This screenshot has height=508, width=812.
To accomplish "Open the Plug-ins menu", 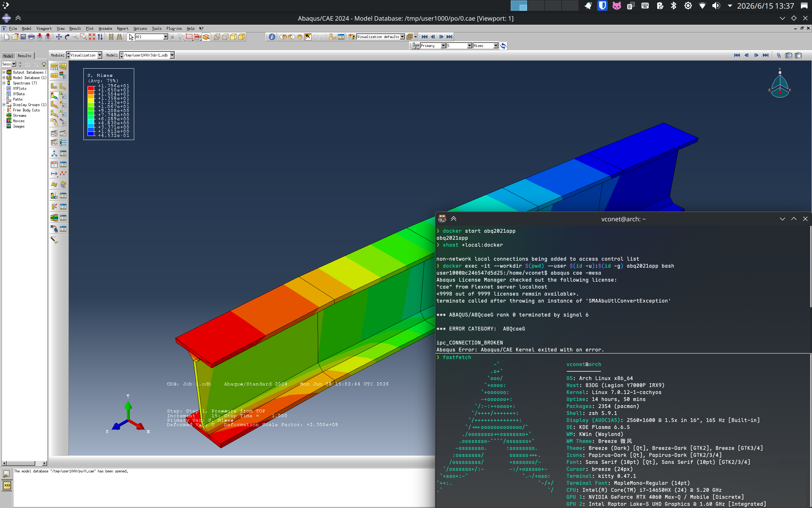I will point(174,29).
